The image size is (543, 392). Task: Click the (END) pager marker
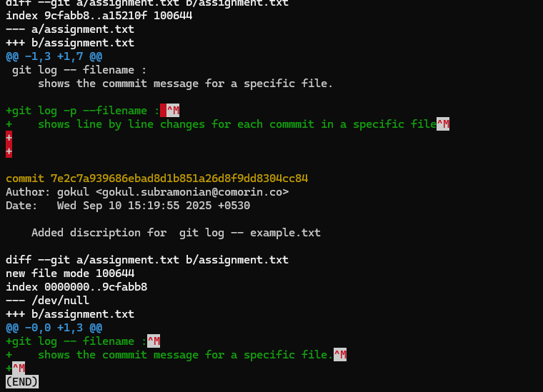[x=21, y=382]
